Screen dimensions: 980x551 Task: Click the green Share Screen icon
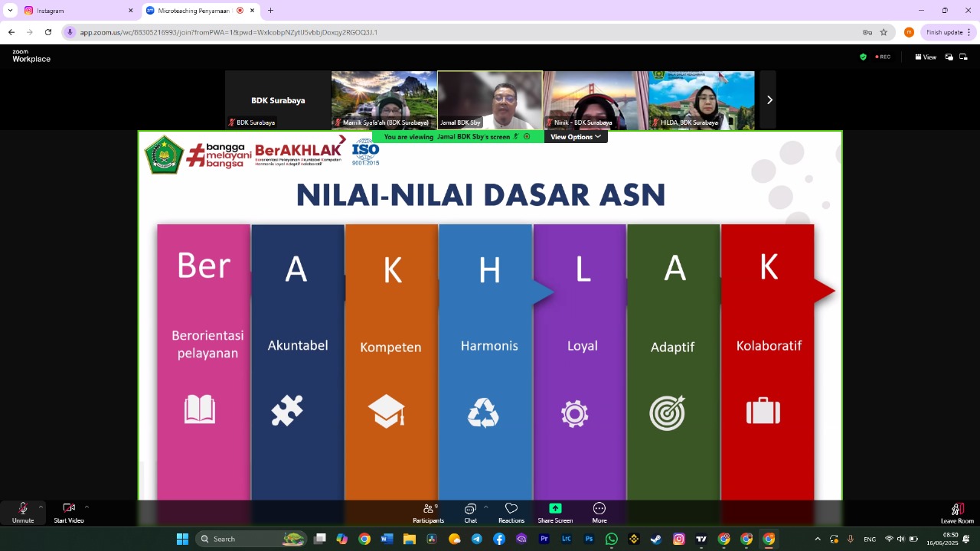(555, 509)
